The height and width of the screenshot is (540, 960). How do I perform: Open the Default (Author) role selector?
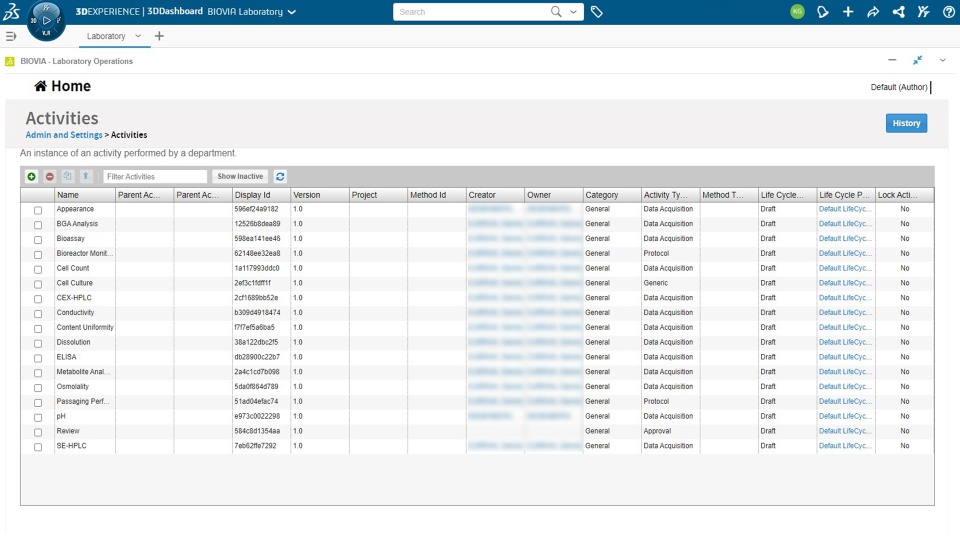(x=899, y=87)
